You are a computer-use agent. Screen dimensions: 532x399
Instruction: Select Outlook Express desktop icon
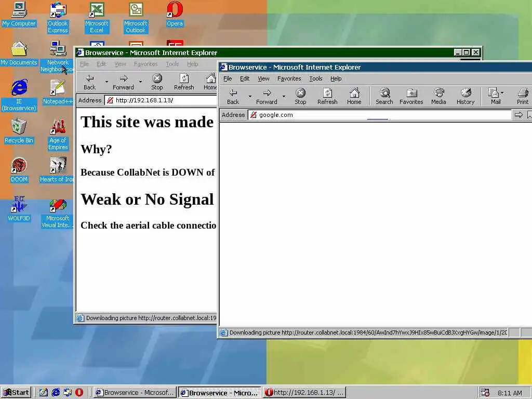pos(58,18)
